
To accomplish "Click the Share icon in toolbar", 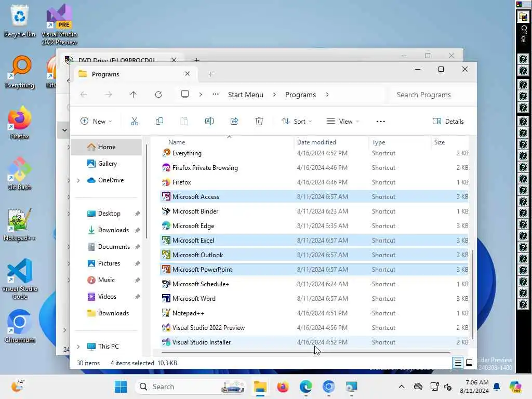I will pos(234,121).
